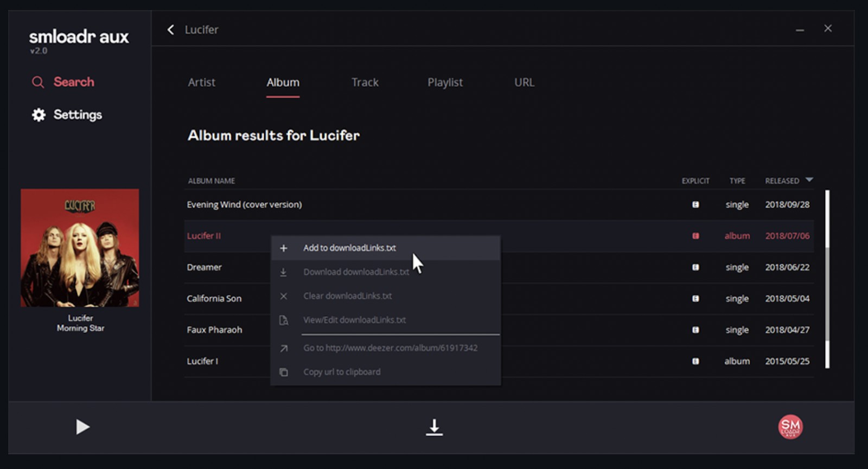The width and height of the screenshot is (868, 469).
Task: Close the smloadr aux window
Action: pyautogui.click(x=828, y=28)
